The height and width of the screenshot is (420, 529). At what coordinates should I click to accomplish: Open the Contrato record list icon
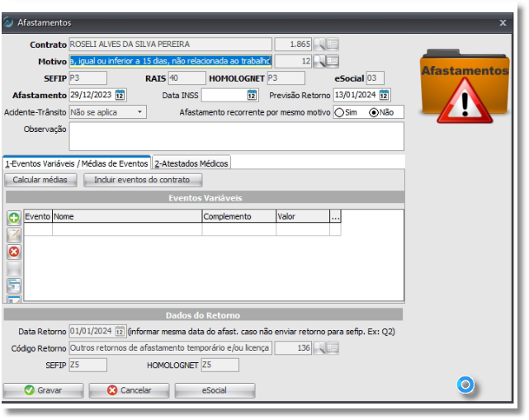click(333, 45)
